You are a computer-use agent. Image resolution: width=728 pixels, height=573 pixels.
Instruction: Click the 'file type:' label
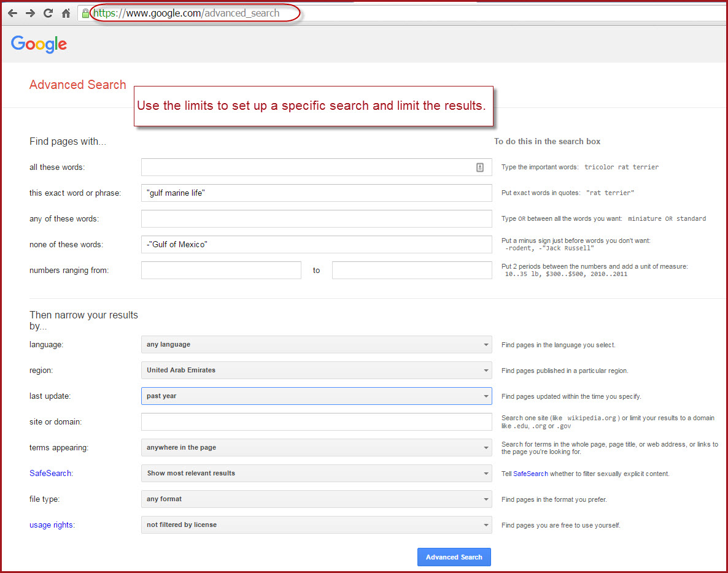[45, 499]
